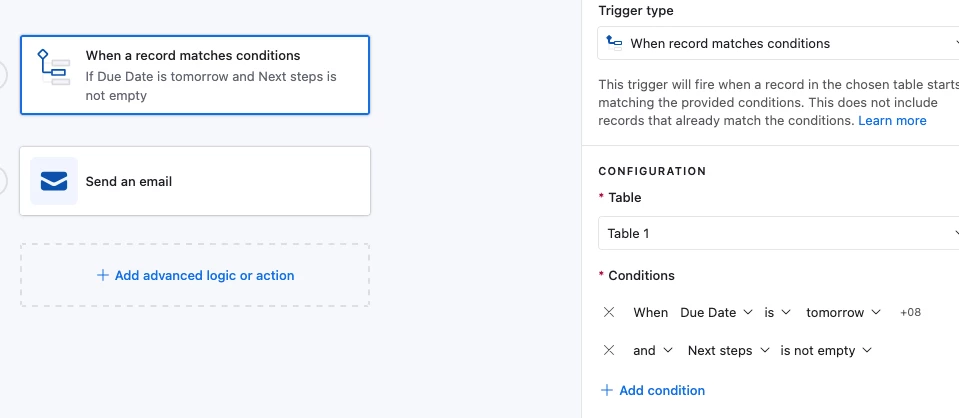This screenshot has width=959, height=418.
Task: Remove the Next steps condition with X
Action: 609,350
